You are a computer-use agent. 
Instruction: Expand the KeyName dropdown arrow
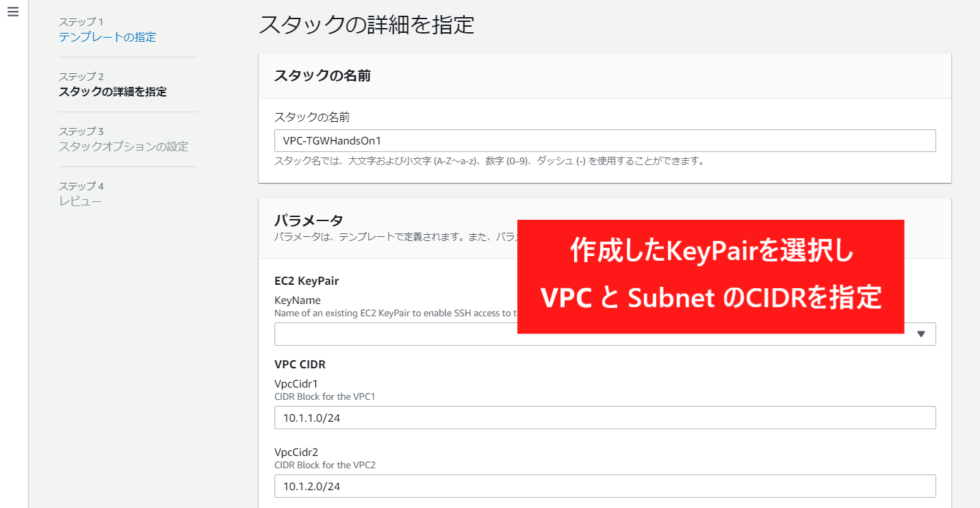pos(921,334)
